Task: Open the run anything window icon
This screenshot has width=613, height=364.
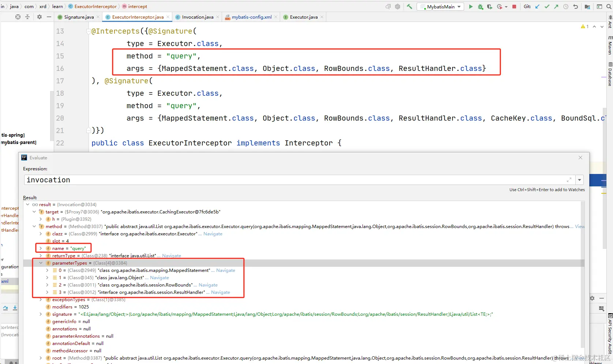Action: [x=599, y=7]
